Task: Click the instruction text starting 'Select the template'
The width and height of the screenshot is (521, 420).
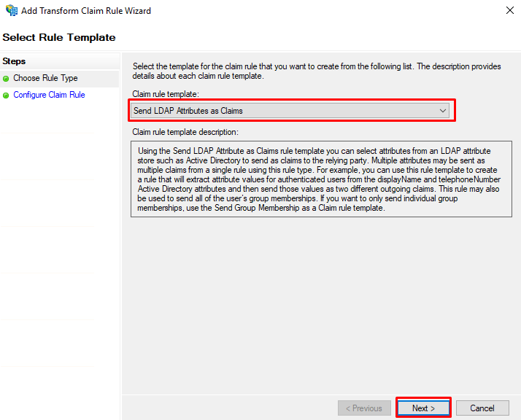Action: (x=317, y=71)
